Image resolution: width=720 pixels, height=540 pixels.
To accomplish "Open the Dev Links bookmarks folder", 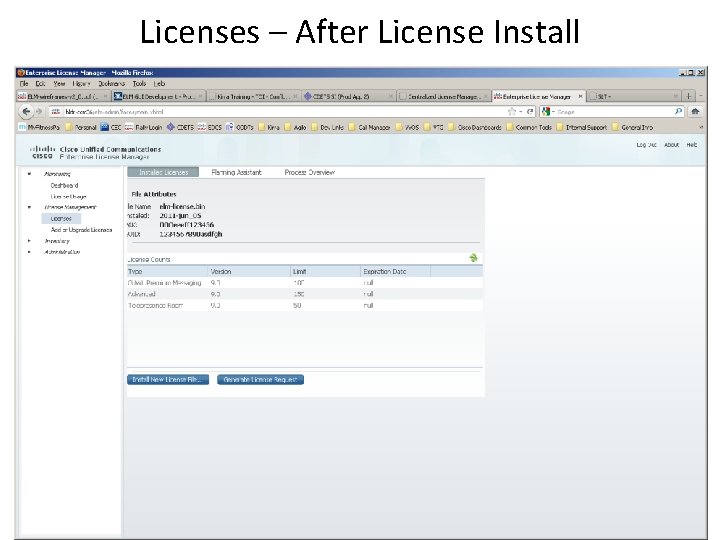I will pos(326,127).
